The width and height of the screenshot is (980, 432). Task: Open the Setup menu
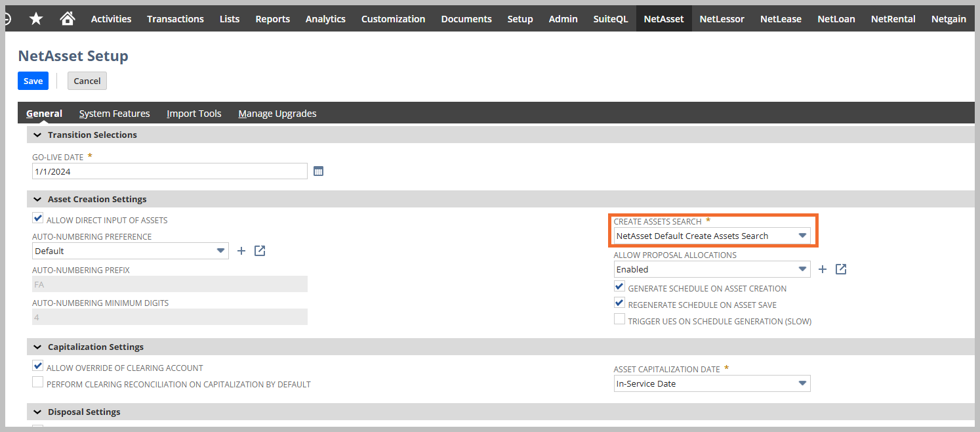pos(520,19)
